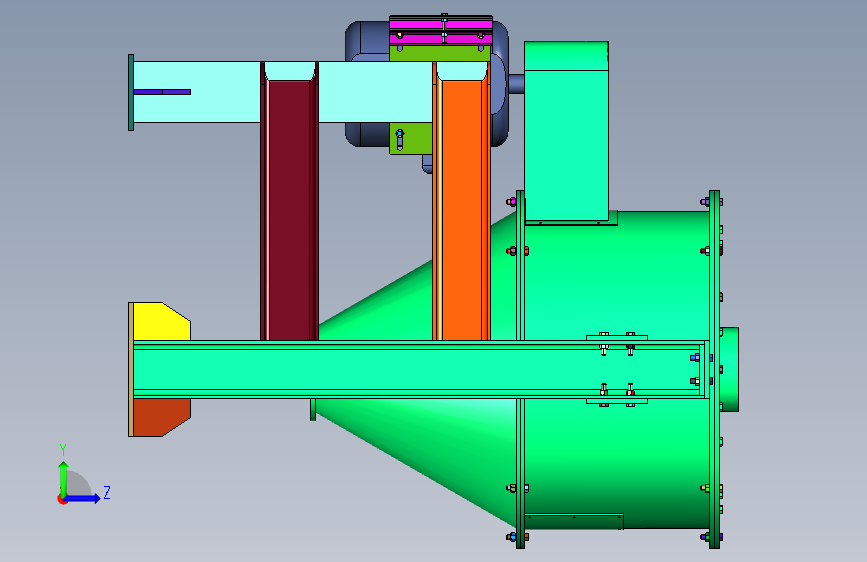Select the brown chamfered block below the beam
This screenshot has width=867, height=562.
162,417
